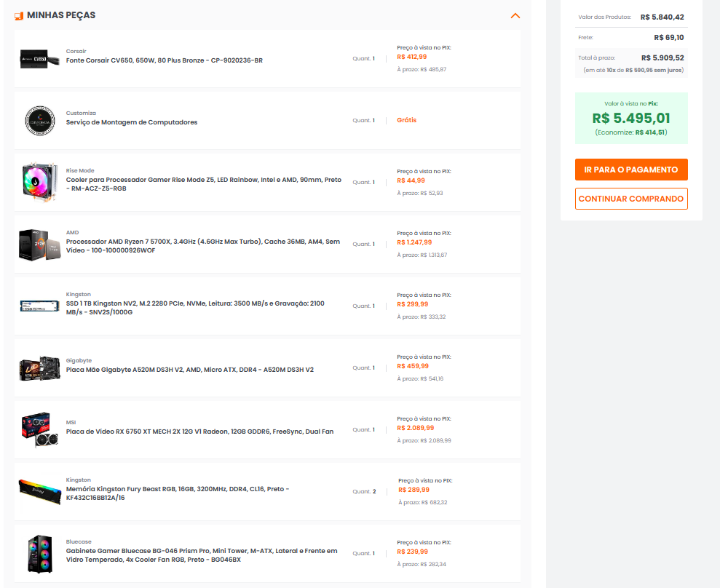Click the R$ 2.089,99 PIX price in orange

pos(416,428)
